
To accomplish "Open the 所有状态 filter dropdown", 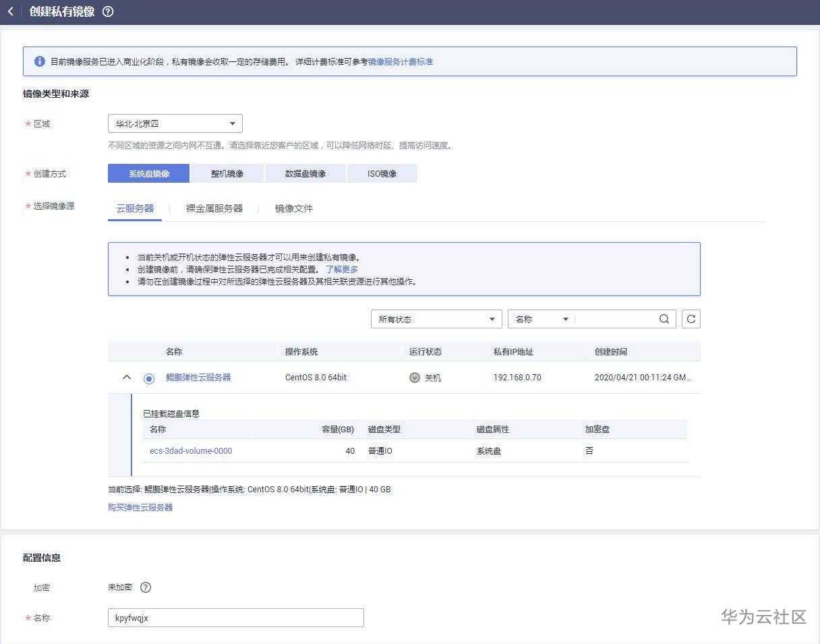I will click(x=436, y=320).
